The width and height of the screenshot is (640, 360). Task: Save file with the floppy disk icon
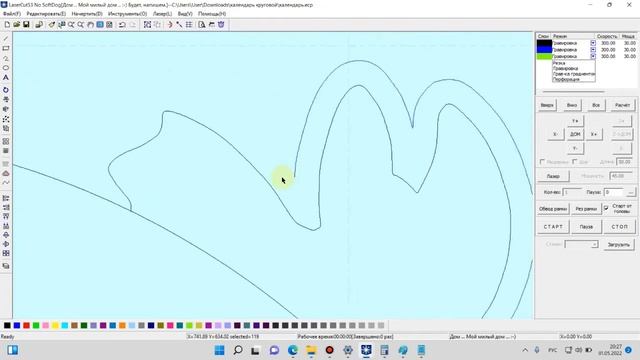tap(26, 24)
